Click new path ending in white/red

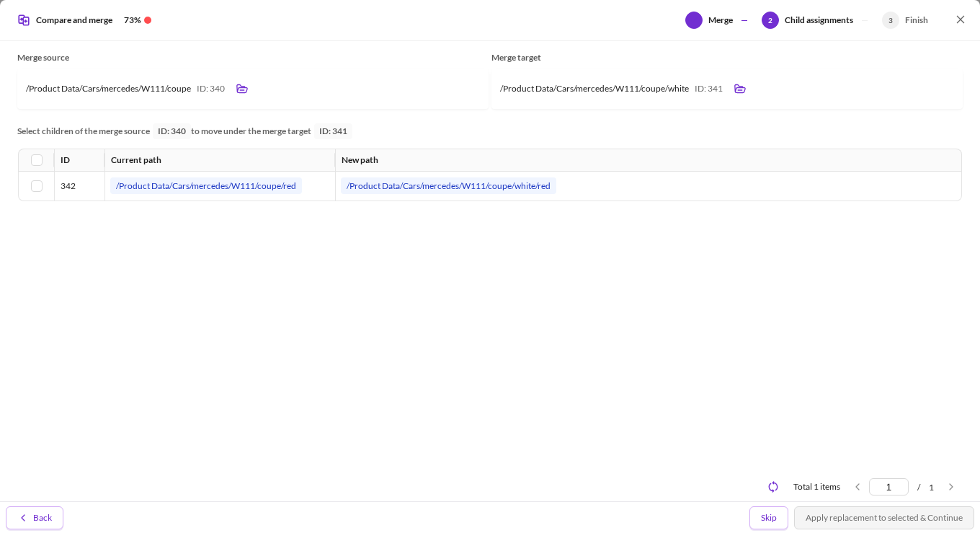448,186
